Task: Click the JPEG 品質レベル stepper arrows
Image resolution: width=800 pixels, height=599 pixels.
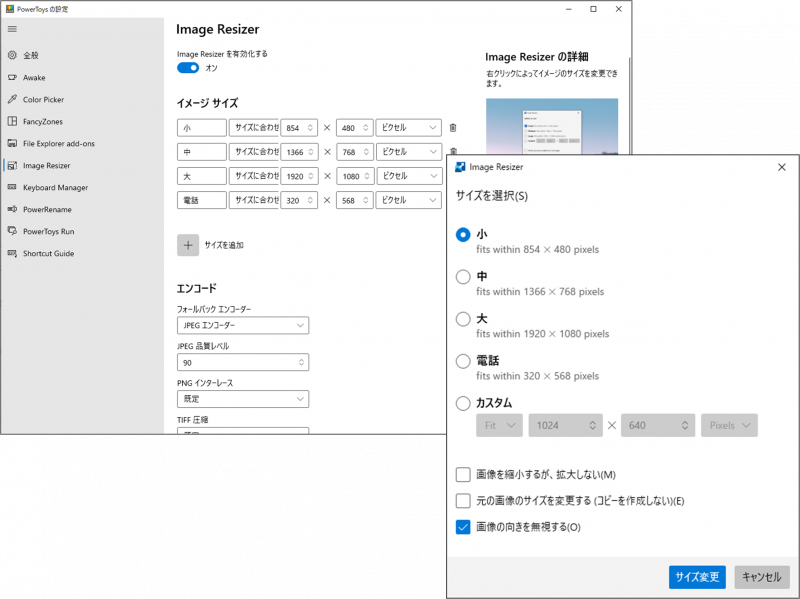Action: 301,362
